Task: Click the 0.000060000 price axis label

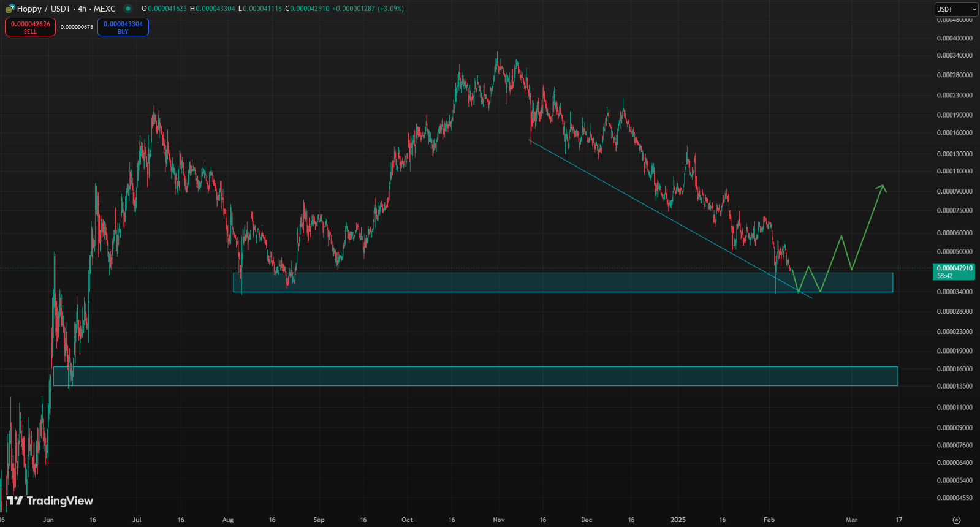Action: [954, 233]
